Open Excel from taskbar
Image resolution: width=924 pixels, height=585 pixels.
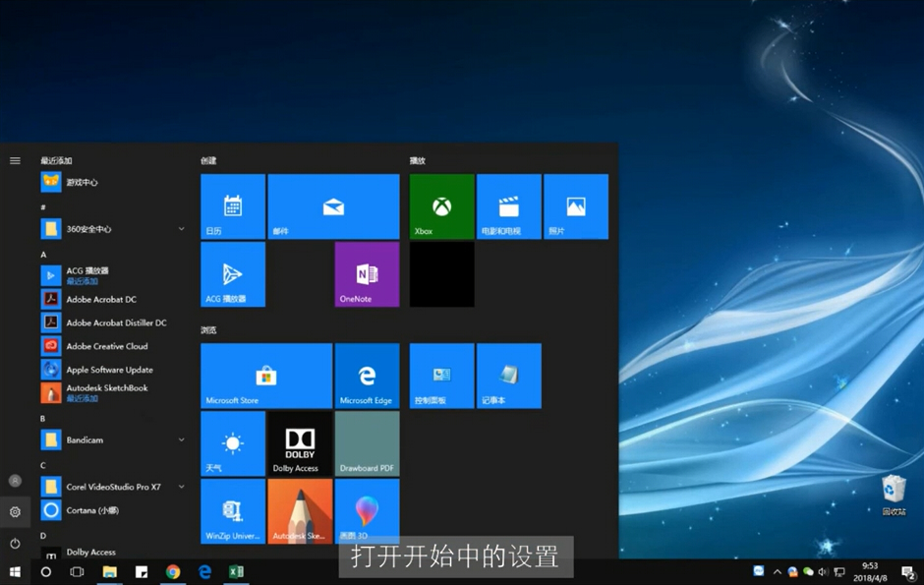(236, 571)
